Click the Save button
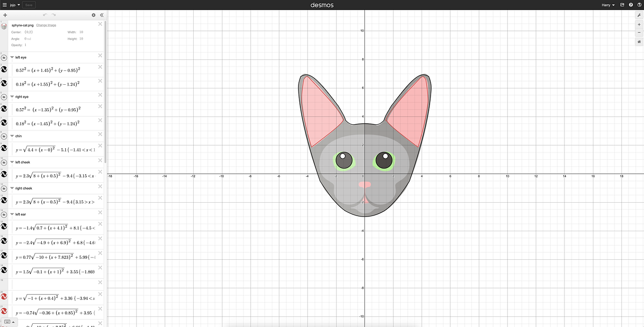Screen dimensions: 644x327 [x=29, y=5]
